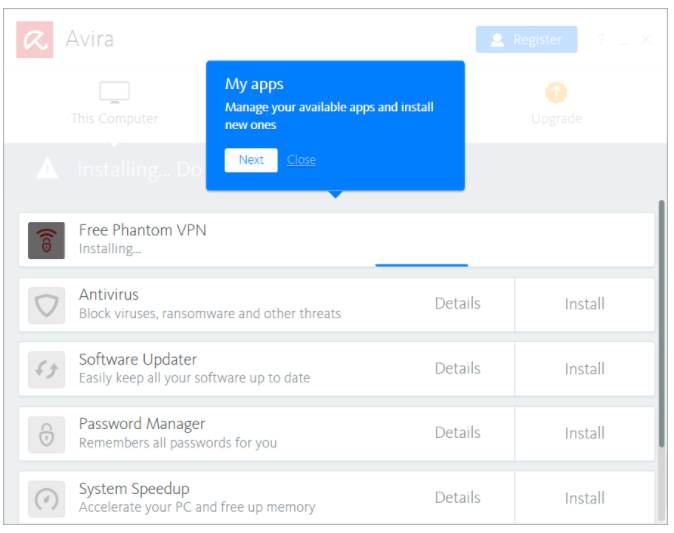This screenshot has width=674, height=533.
Task: Minimize the Avira window
Action: tap(624, 43)
